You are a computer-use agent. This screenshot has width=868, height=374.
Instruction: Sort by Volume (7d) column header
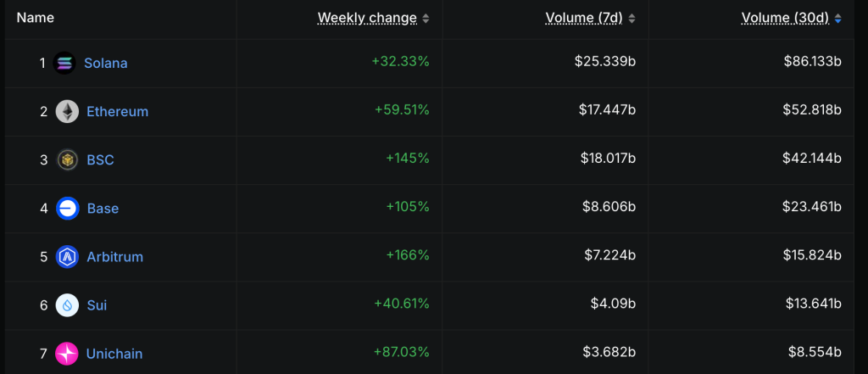(x=584, y=19)
